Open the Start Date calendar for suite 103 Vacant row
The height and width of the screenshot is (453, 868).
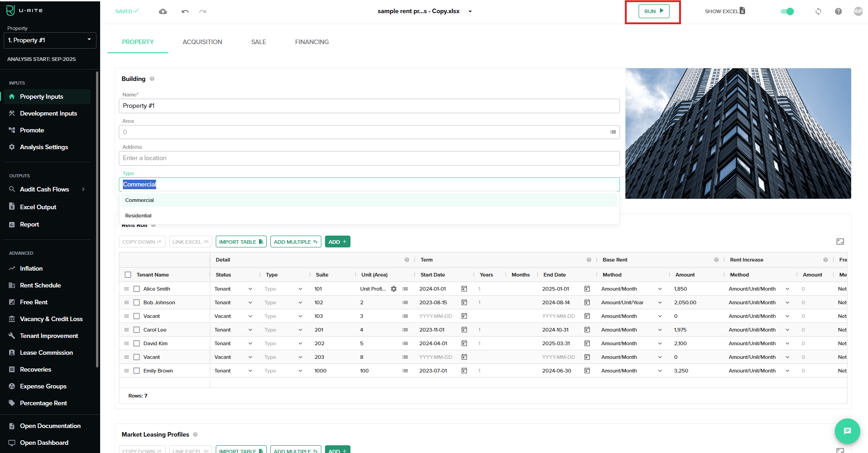click(464, 316)
